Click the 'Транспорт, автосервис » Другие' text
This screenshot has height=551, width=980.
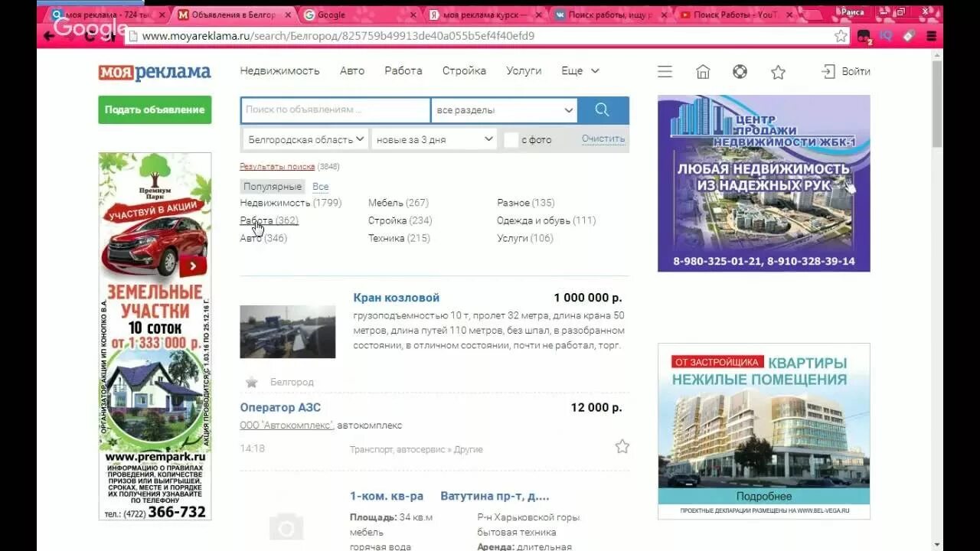416,449
